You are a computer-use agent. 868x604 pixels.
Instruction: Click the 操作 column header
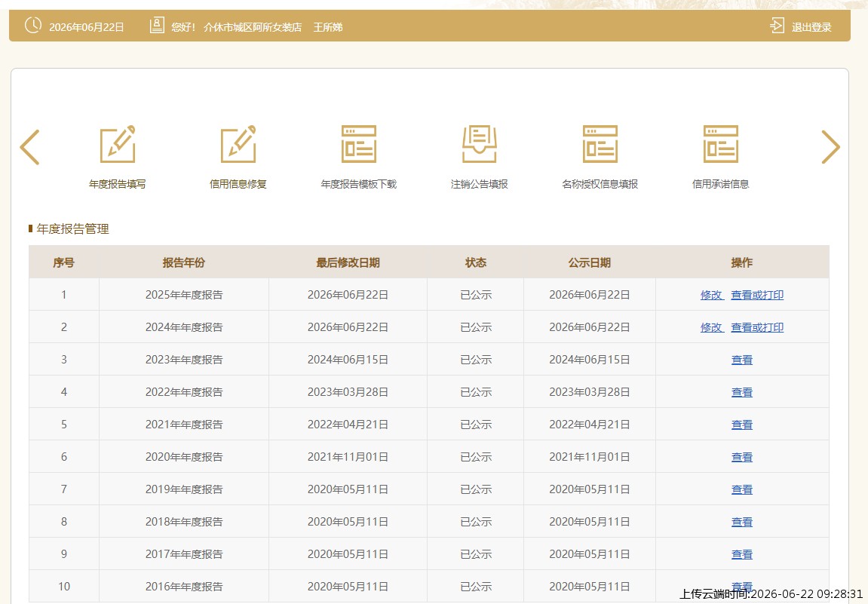pos(742,262)
